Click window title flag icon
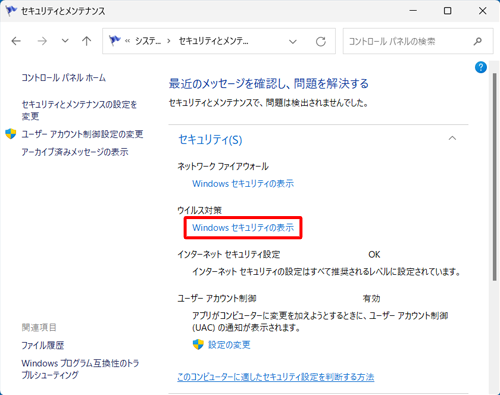Viewport: 500px width, 395px height. point(11,11)
